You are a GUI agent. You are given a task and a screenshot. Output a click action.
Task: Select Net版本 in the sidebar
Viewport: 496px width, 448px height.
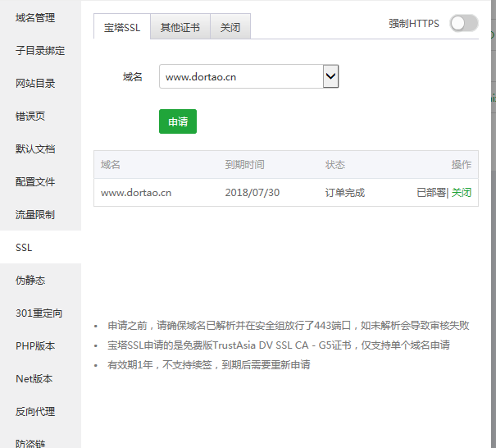tap(34, 379)
